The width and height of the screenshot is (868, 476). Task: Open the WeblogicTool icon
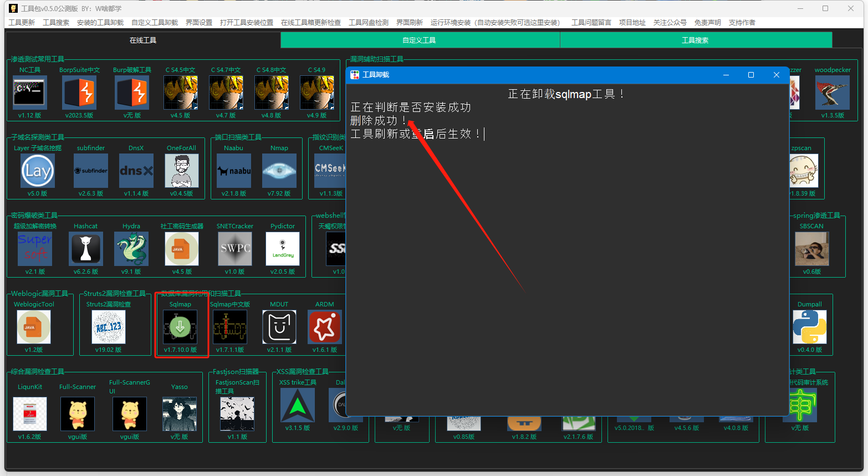(x=34, y=327)
